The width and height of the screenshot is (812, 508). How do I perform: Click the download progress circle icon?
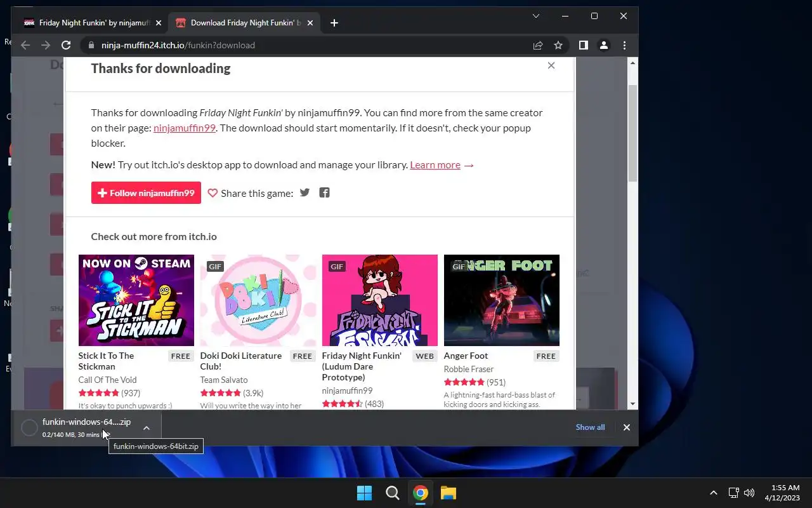(29, 428)
